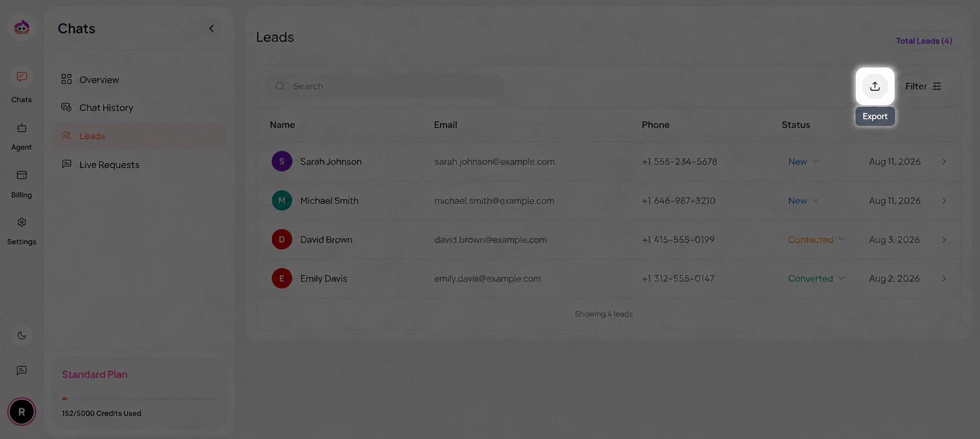Click phone number +1 415-555-0199

678,240
